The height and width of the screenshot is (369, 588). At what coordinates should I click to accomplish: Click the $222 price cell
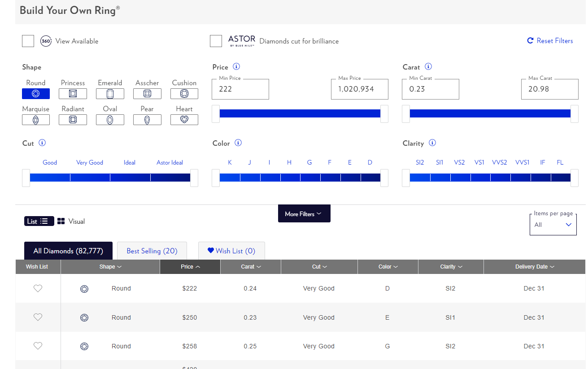pyautogui.click(x=190, y=288)
